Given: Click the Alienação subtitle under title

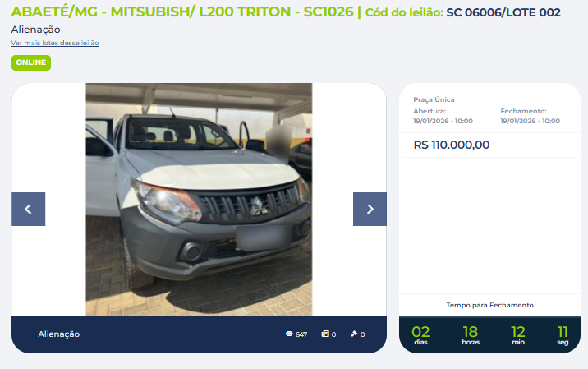Looking at the screenshot, I should point(35,30).
